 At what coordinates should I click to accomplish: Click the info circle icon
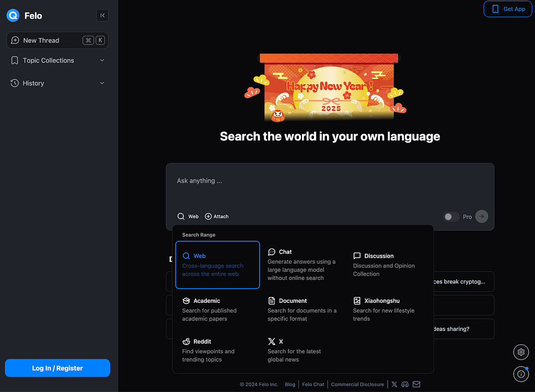(521, 374)
